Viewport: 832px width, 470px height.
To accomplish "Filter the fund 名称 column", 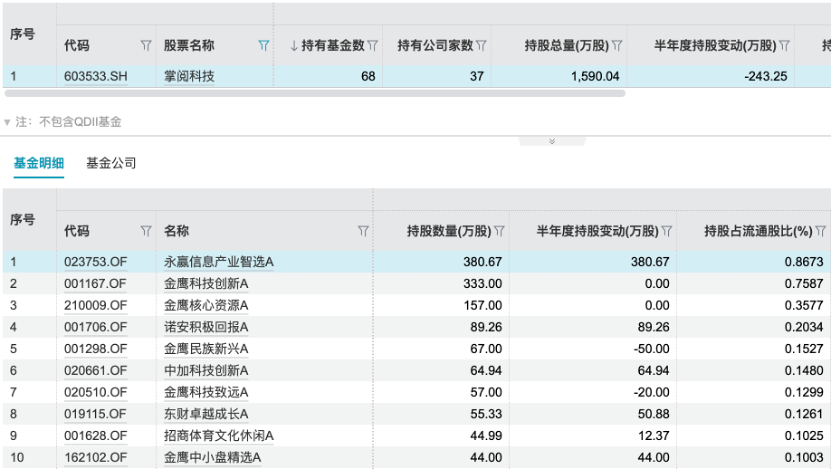I will [363, 231].
